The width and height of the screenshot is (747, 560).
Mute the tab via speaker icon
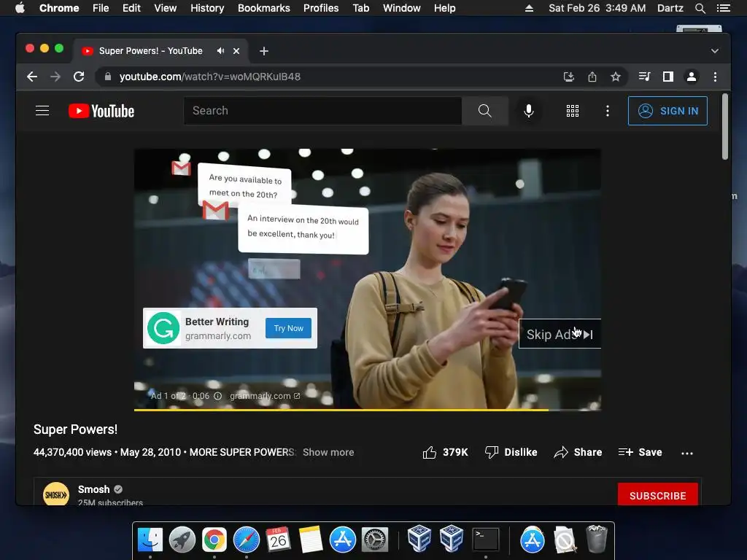(x=220, y=50)
